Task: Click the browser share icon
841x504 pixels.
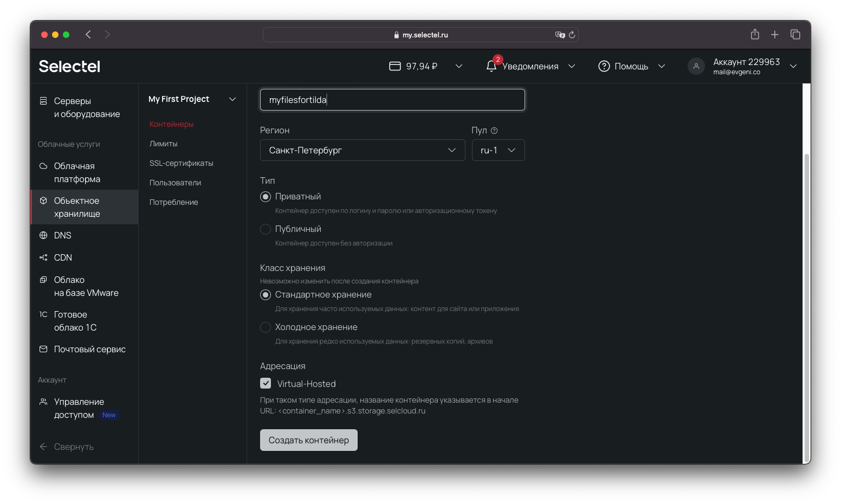Action: [755, 34]
